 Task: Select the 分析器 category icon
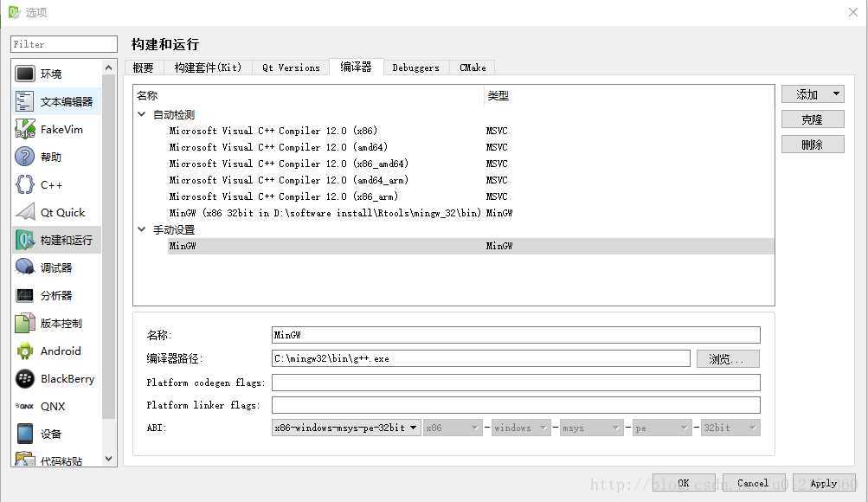[x=24, y=295]
